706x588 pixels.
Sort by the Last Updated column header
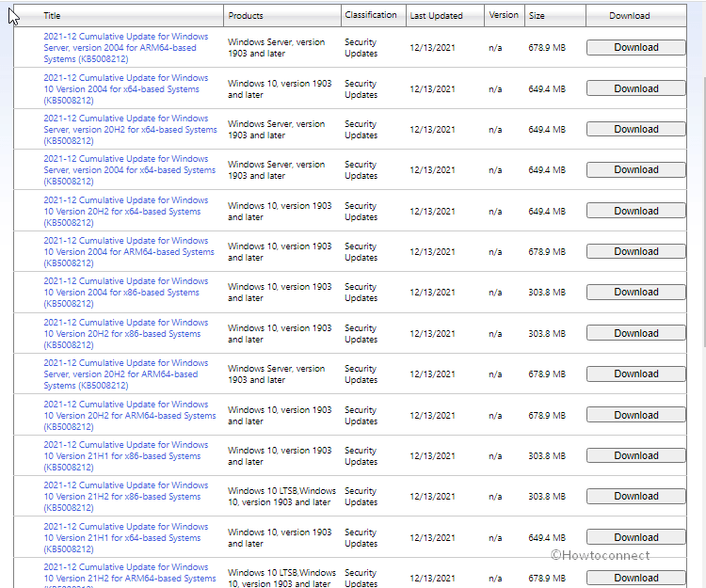436,16
